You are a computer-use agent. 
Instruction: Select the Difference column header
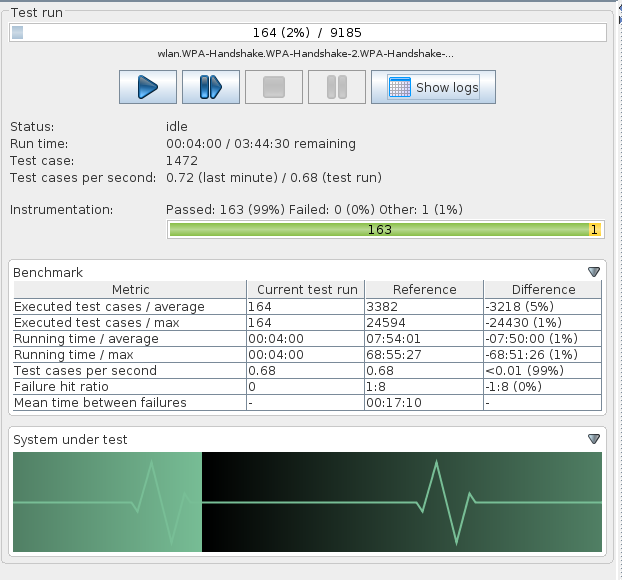coord(543,290)
